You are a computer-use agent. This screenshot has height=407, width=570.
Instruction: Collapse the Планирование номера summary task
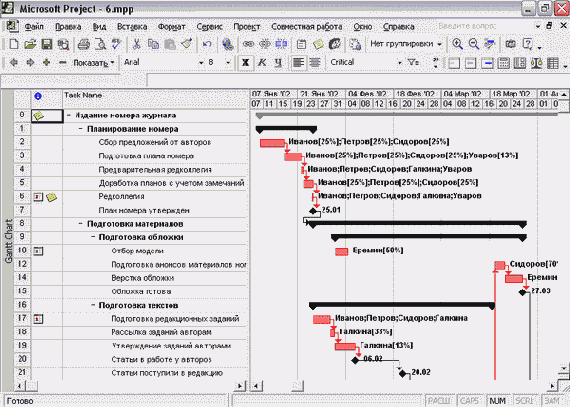[81, 129]
